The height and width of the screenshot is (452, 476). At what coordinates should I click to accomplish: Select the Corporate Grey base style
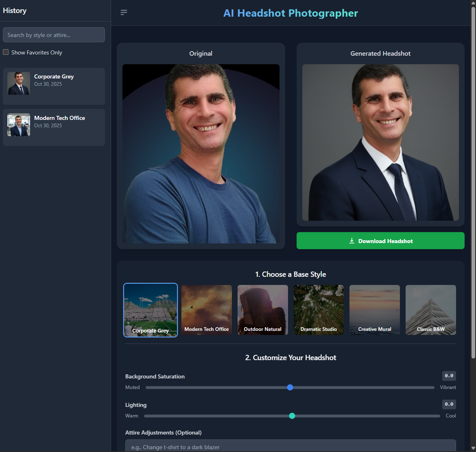pyautogui.click(x=151, y=310)
